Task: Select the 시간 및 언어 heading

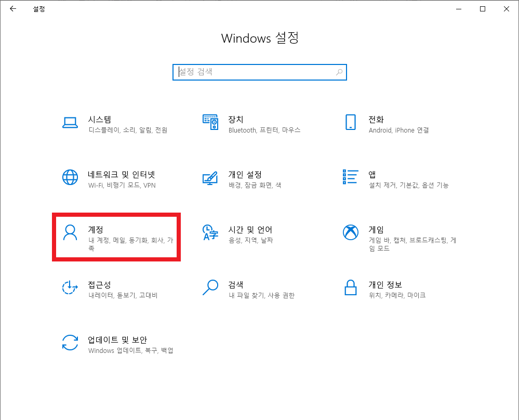Action: pyautogui.click(x=250, y=229)
